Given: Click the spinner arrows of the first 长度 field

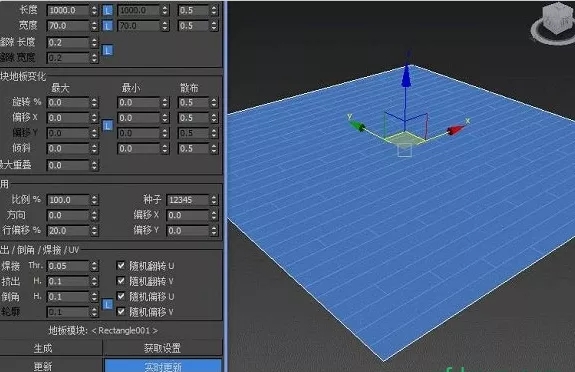Looking at the screenshot, I should tap(95, 10).
